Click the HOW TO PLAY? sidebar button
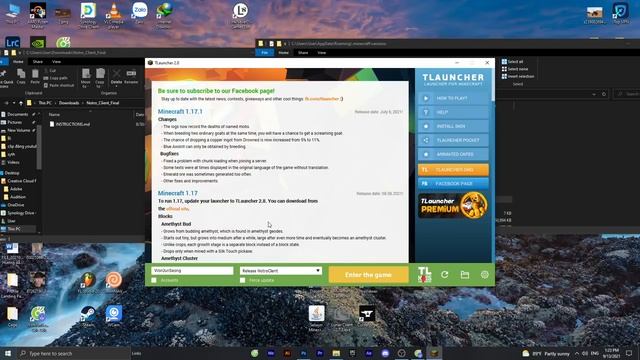The image size is (640, 360). (x=453, y=98)
